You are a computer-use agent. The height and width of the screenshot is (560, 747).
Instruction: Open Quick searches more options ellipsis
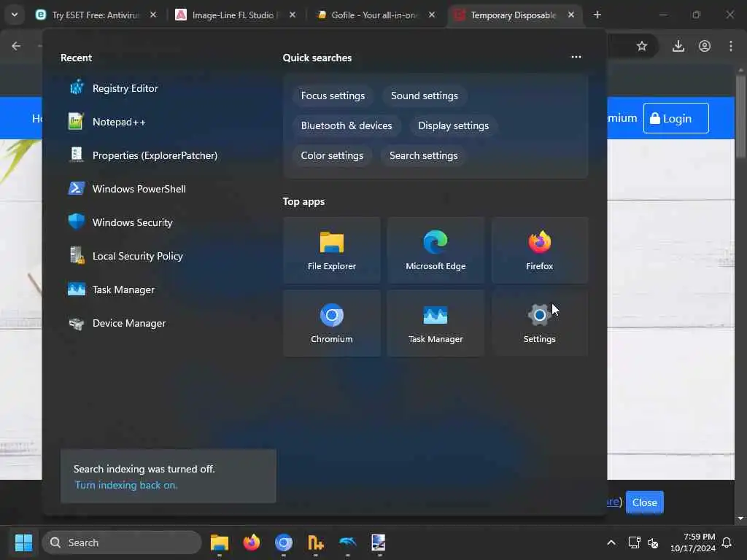[x=576, y=57]
